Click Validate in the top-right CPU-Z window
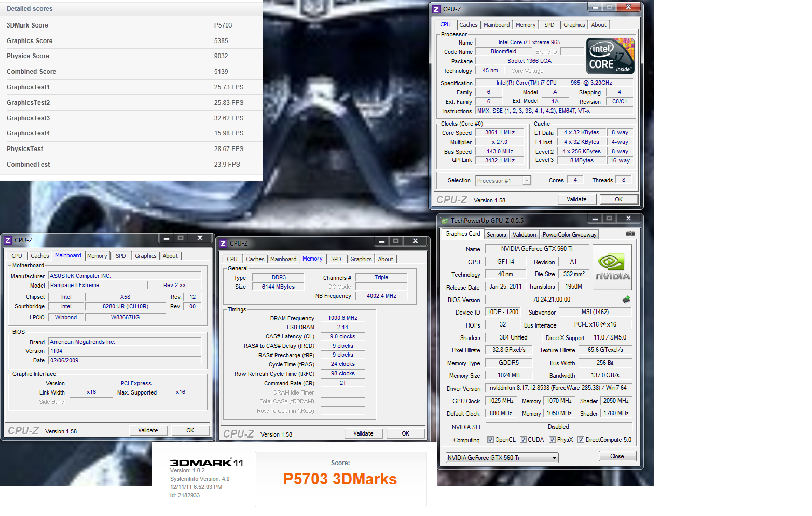This screenshot has width=812, height=516. (576, 199)
